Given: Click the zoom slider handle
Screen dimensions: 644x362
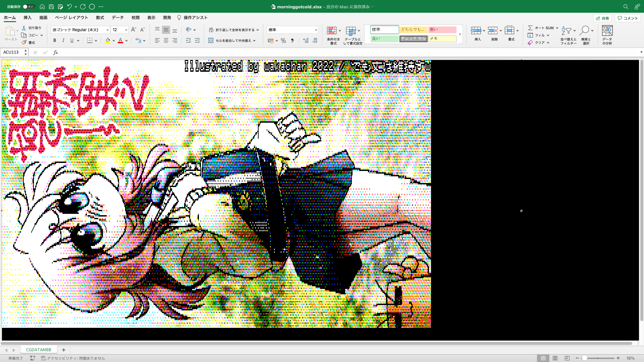Looking at the screenshot, I should pos(585,358).
